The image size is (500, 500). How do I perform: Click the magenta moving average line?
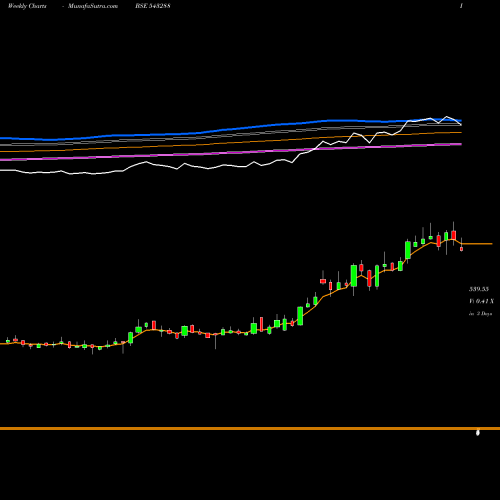coord(231,152)
